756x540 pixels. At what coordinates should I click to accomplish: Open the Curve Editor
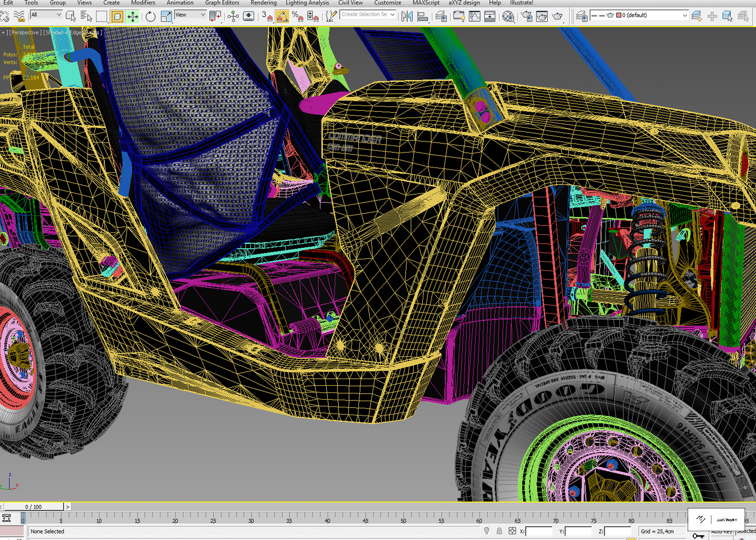[474, 16]
